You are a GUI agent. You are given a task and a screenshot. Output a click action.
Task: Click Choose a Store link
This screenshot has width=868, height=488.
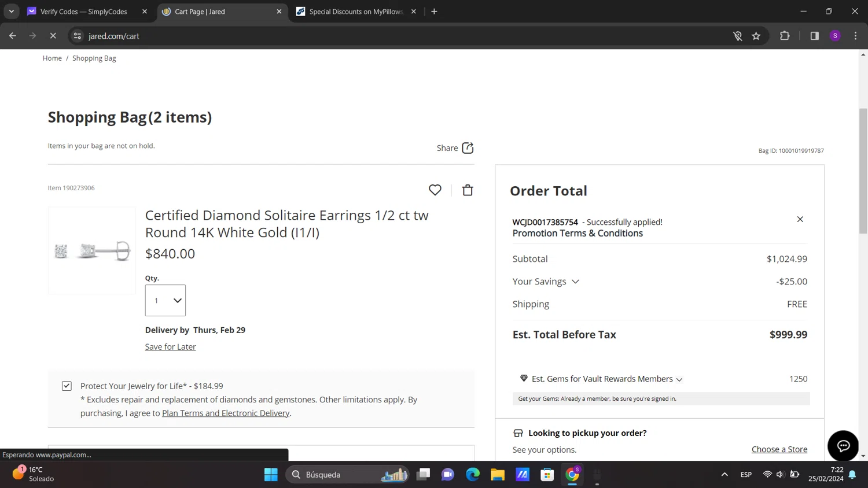click(x=779, y=449)
